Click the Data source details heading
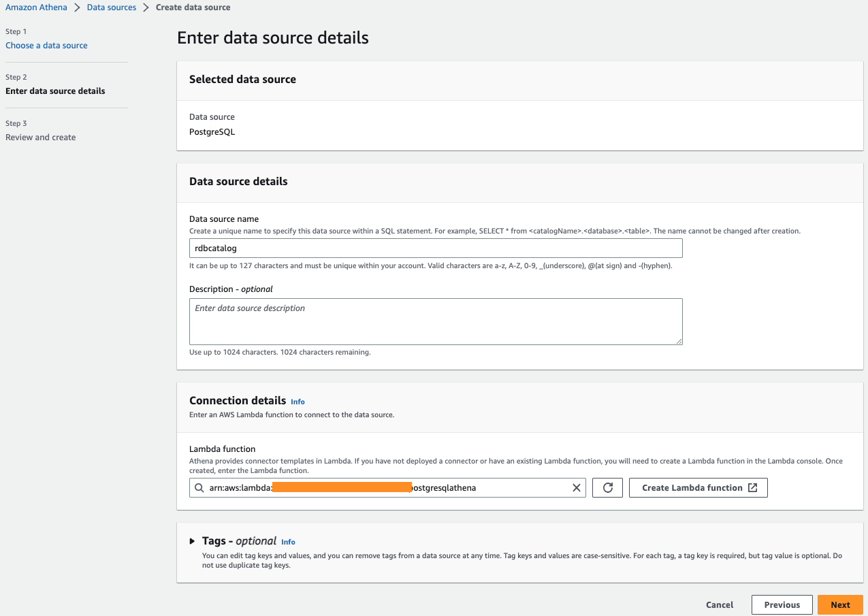 (x=238, y=182)
